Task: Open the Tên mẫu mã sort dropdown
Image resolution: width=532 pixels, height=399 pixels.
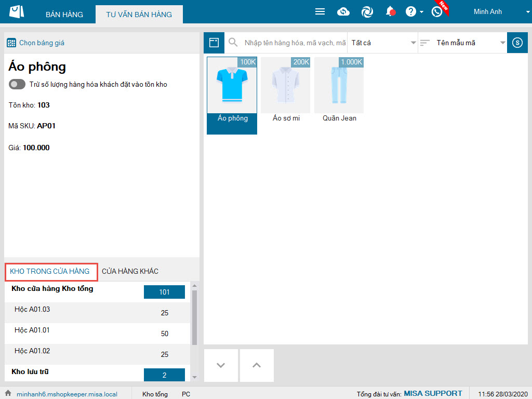Action: tap(463, 43)
